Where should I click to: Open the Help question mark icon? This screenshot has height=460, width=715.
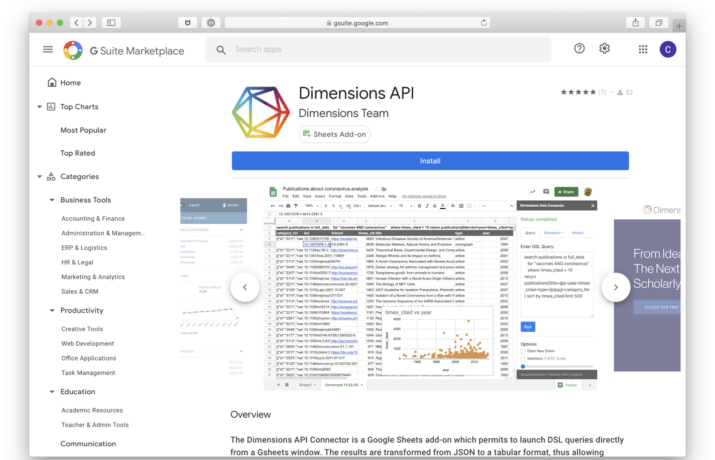click(x=580, y=49)
